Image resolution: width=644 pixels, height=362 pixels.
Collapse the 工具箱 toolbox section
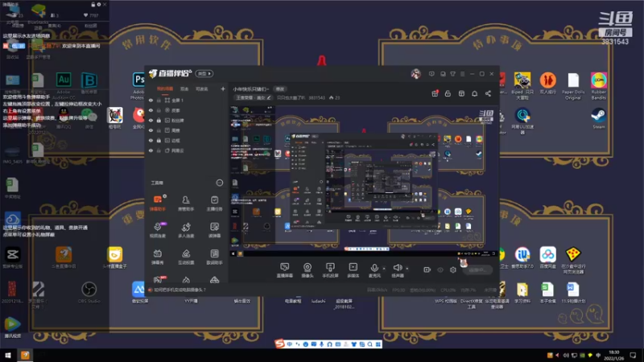click(220, 183)
